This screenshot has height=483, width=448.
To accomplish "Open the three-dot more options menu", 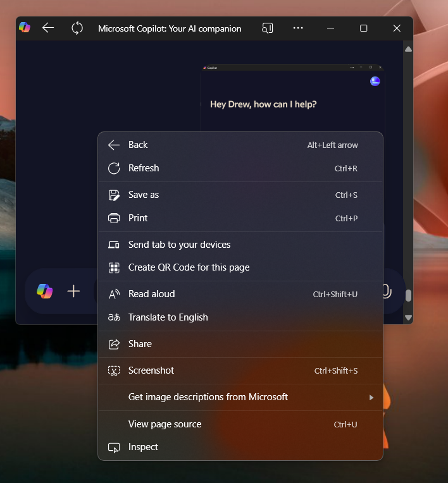I will [x=298, y=28].
